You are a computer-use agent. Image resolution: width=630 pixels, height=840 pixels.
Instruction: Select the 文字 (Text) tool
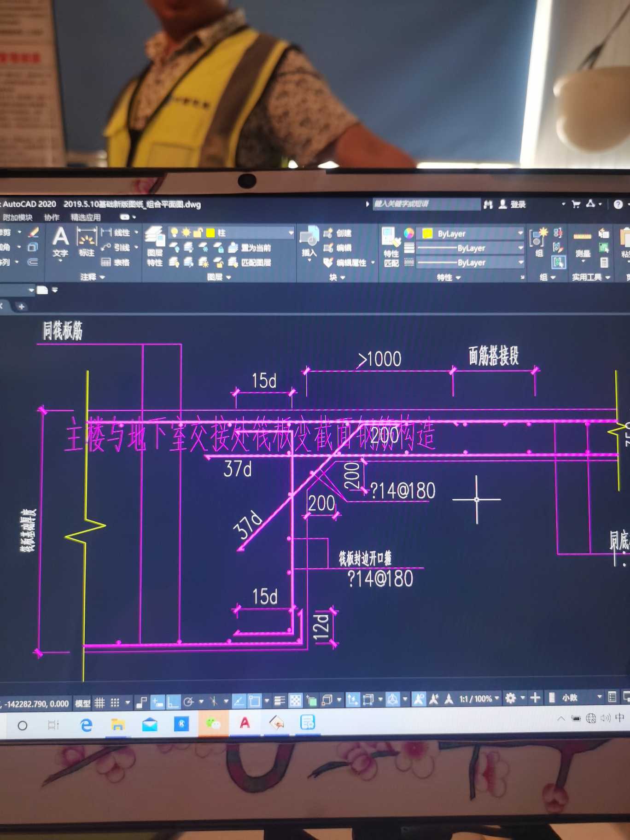[x=60, y=243]
